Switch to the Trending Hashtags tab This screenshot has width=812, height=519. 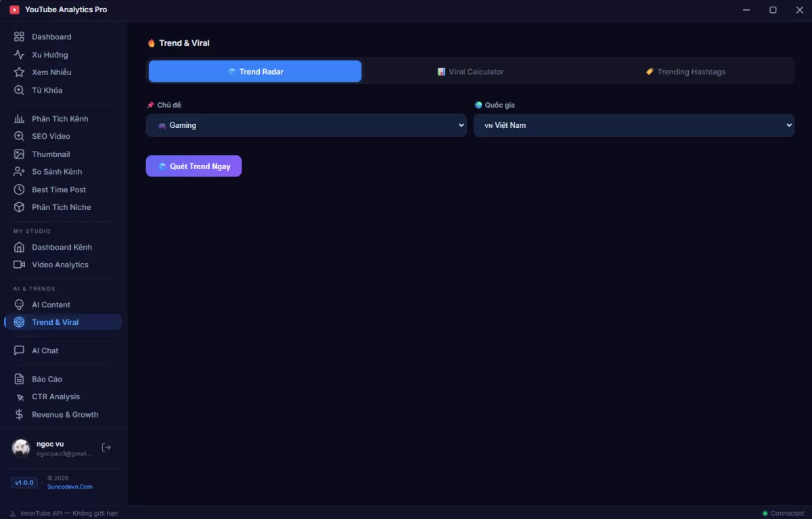pyautogui.click(x=685, y=72)
